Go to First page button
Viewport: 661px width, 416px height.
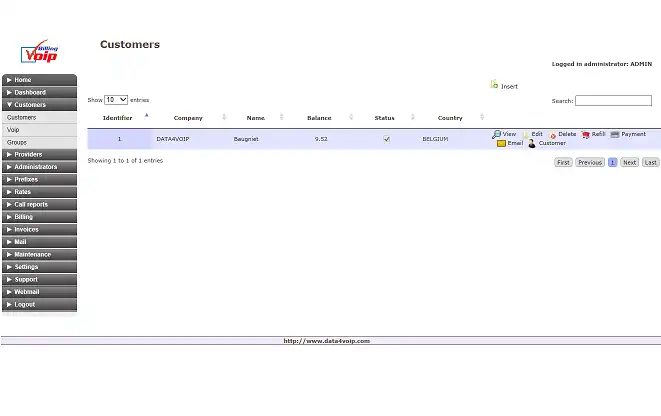point(563,162)
